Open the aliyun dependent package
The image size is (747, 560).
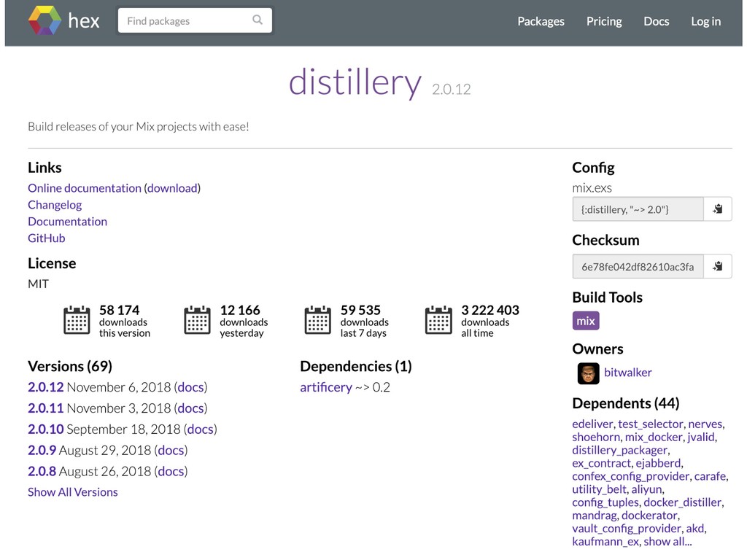pos(646,489)
